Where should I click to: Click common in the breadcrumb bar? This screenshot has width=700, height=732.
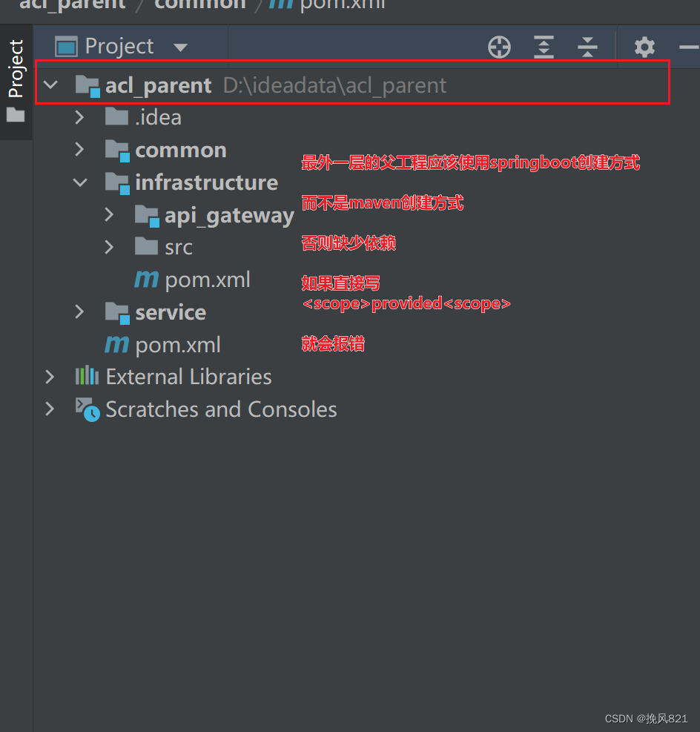(x=199, y=4)
